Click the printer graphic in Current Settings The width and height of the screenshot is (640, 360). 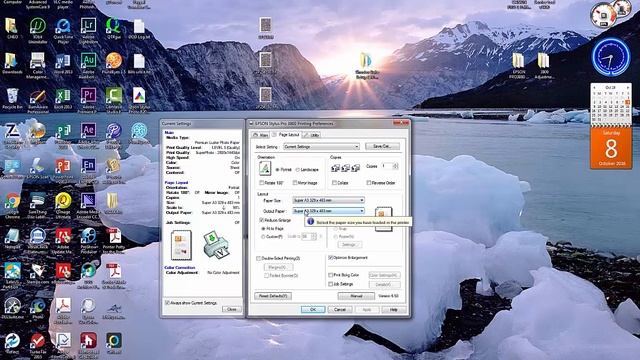point(216,244)
